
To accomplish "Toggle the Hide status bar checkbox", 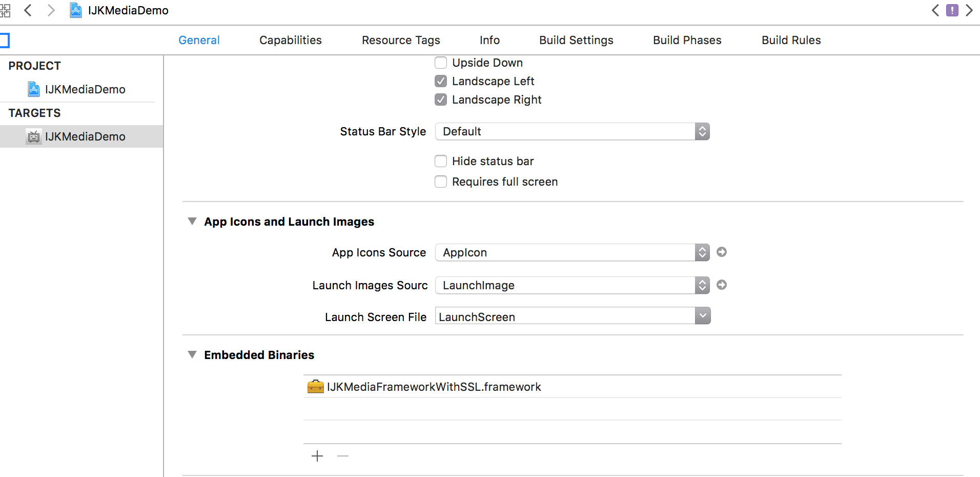I will (441, 161).
